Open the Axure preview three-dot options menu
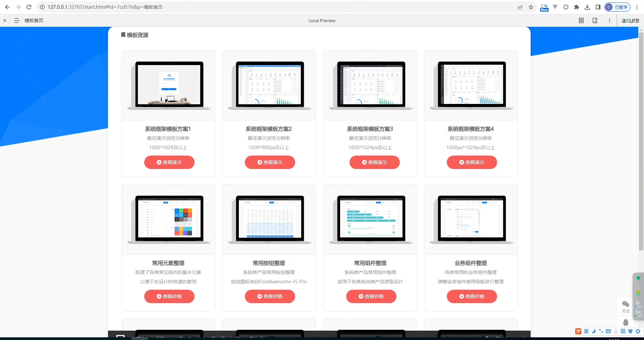This screenshot has height=340, width=644. point(609,20)
